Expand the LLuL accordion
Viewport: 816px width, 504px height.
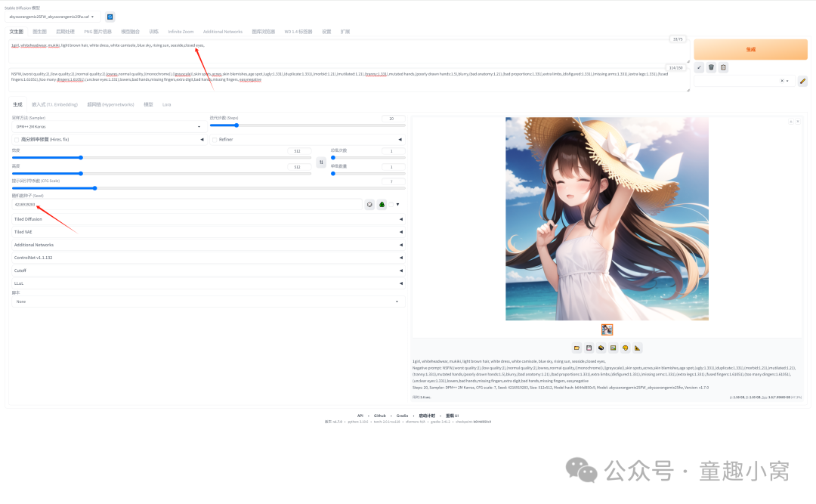pos(209,283)
